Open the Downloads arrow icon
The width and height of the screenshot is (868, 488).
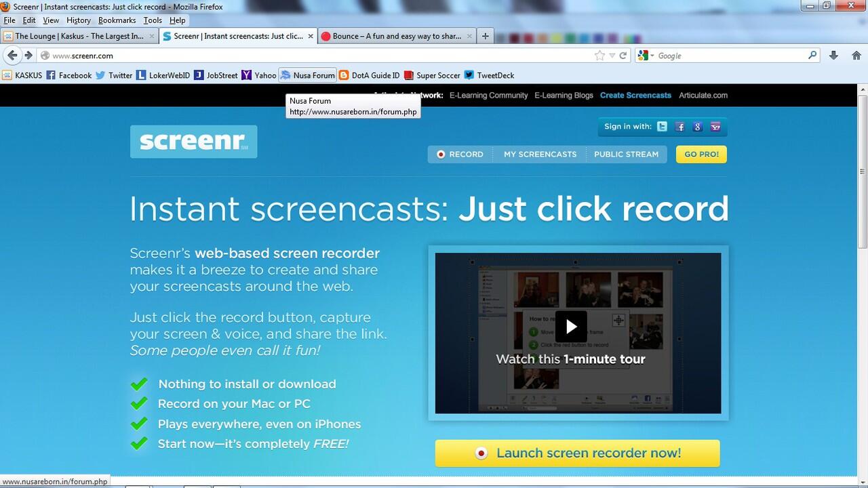834,56
